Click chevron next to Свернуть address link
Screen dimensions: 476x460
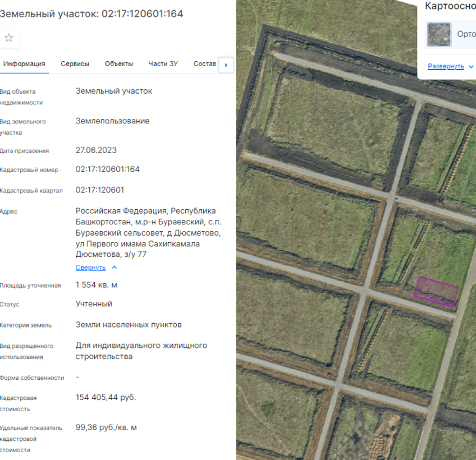(x=115, y=268)
